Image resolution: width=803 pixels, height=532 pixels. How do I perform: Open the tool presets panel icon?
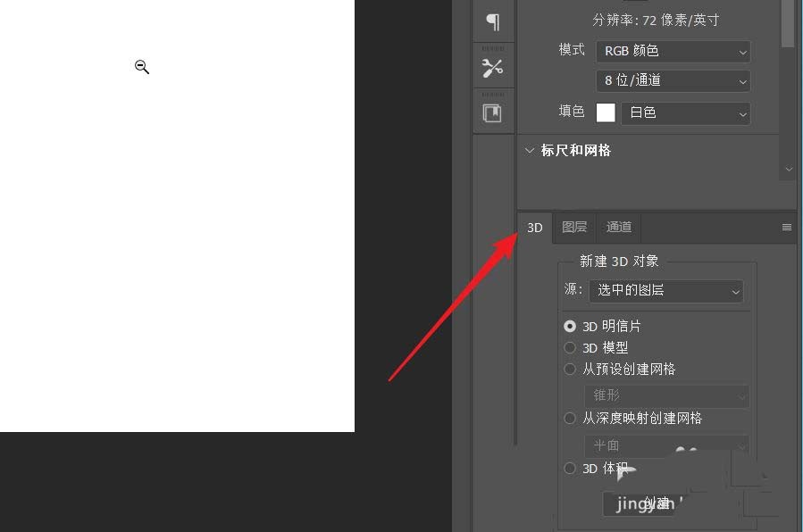(493, 68)
